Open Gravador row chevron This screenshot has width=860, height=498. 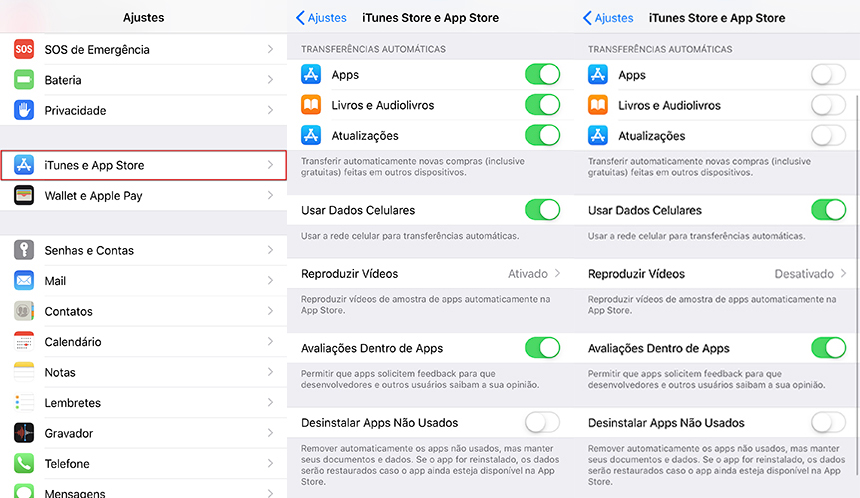[270, 433]
